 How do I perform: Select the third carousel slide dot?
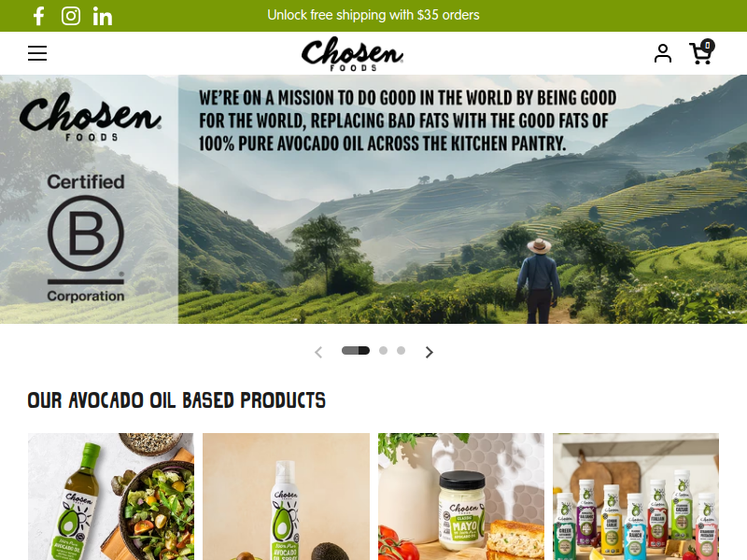402,351
